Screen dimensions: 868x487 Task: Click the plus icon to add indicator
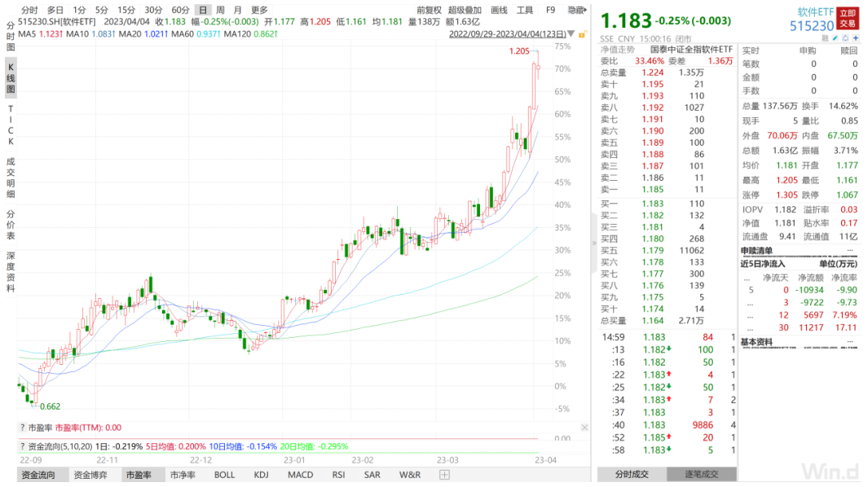[x=444, y=475]
